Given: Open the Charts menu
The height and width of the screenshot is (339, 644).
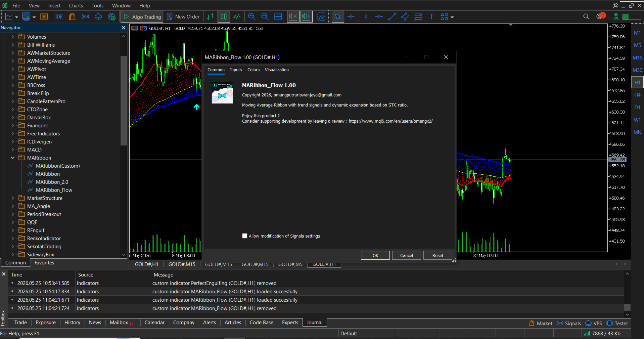Looking at the screenshot, I should [76, 6].
